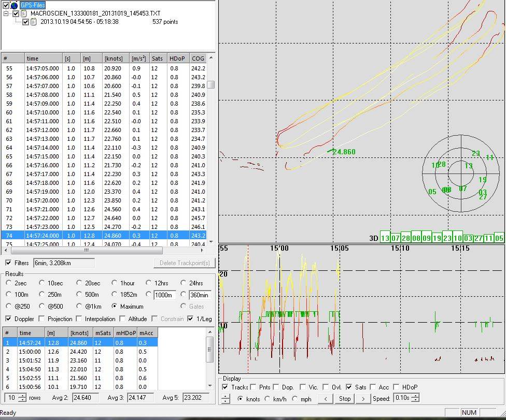Disable the Doppler checkbox

[x=8, y=319]
